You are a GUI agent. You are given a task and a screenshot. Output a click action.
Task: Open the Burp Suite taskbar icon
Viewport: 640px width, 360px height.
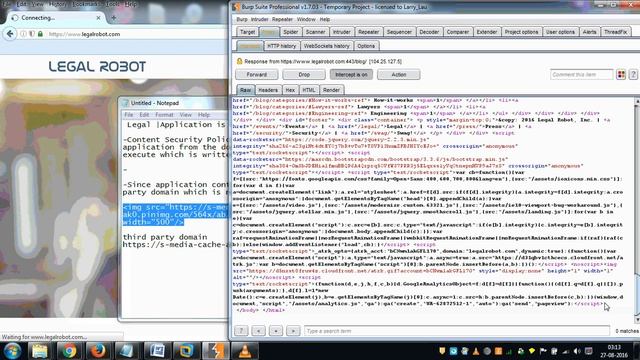click(216, 351)
